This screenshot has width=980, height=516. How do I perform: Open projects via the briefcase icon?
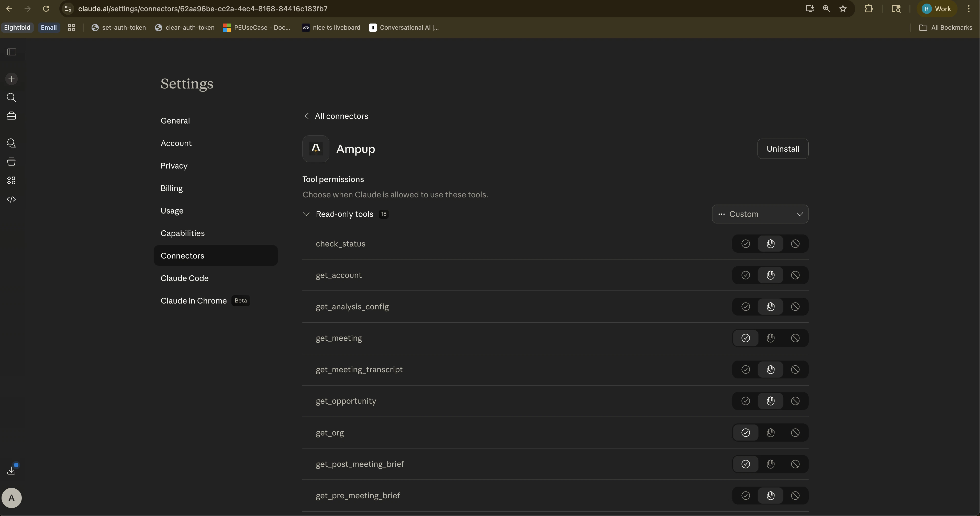(x=11, y=116)
